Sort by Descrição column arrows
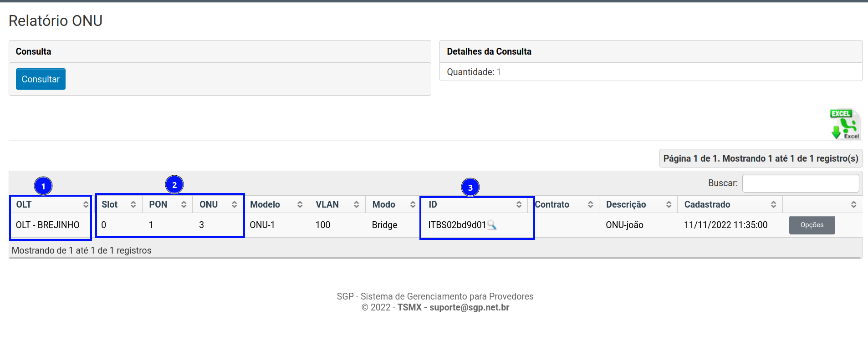Screen dimensions: 868x361 [x=669, y=205]
